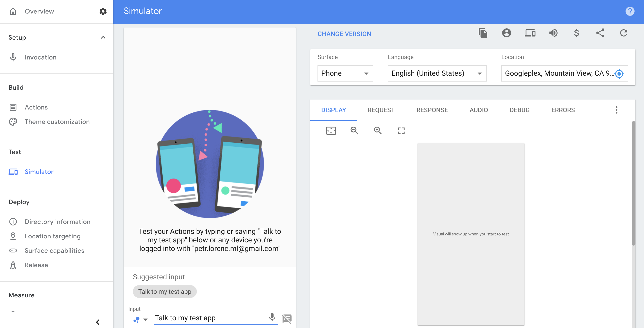Viewport: 644px width, 328px height.
Task: Switch to the DISPLAY tab
Action: (333, 110)
